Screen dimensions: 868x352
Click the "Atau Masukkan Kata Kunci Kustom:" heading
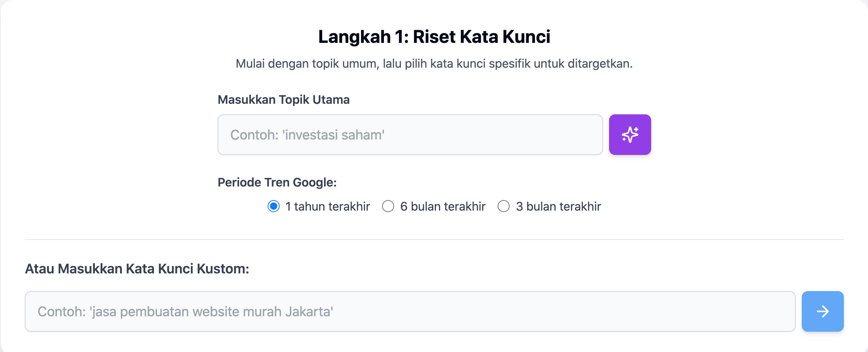(x=137, y=269)
